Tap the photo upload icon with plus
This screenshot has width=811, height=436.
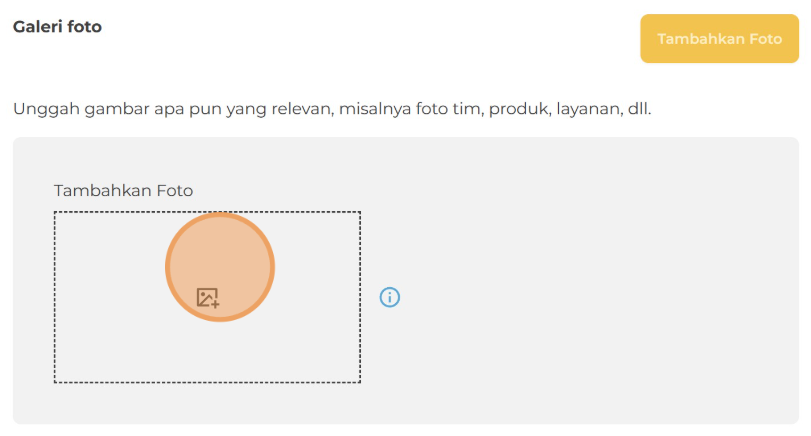click(207, 297)
